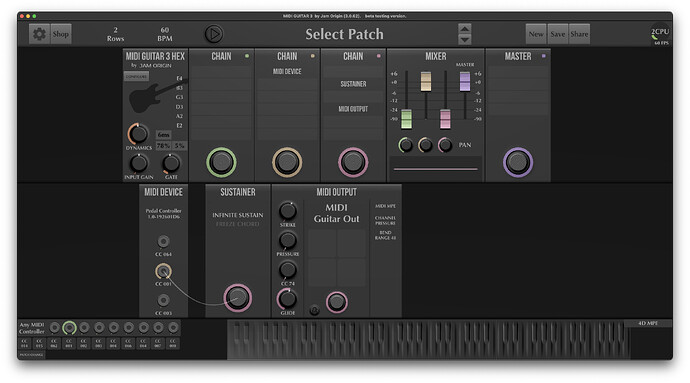690x383 pixels.
Task: Click the purple Master fader in the mixer
Action: 465,81
